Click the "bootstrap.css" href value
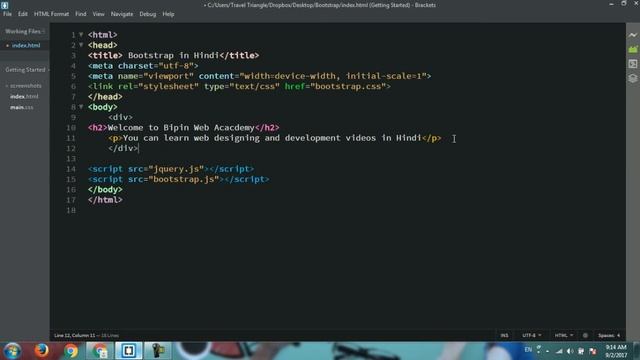Viewport: 640px width, 360px height. pyautogui.click(x=348, y=87)
